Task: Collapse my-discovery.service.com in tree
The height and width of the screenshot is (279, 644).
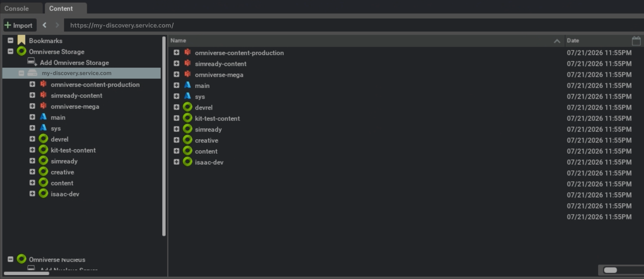Action: (x=21, y=73)
